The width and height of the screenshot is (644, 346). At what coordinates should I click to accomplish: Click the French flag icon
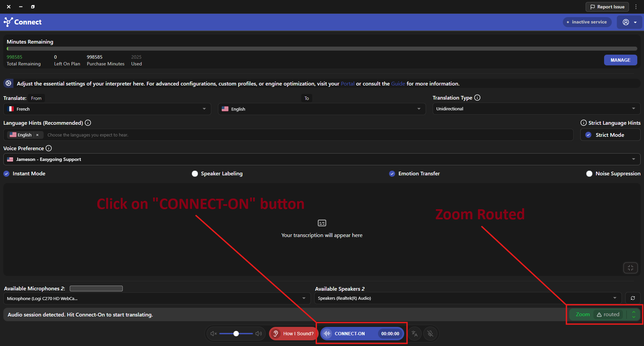[11, 109]
